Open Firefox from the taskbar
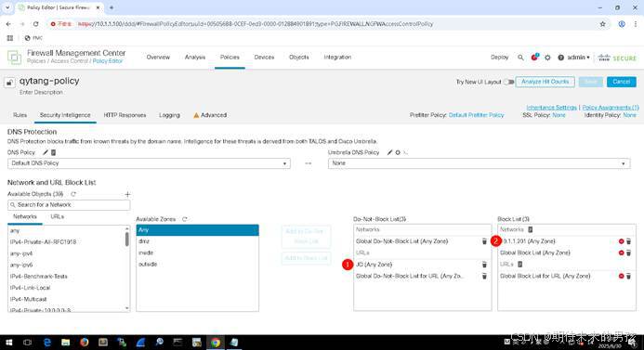 click(x=85, y=343)
